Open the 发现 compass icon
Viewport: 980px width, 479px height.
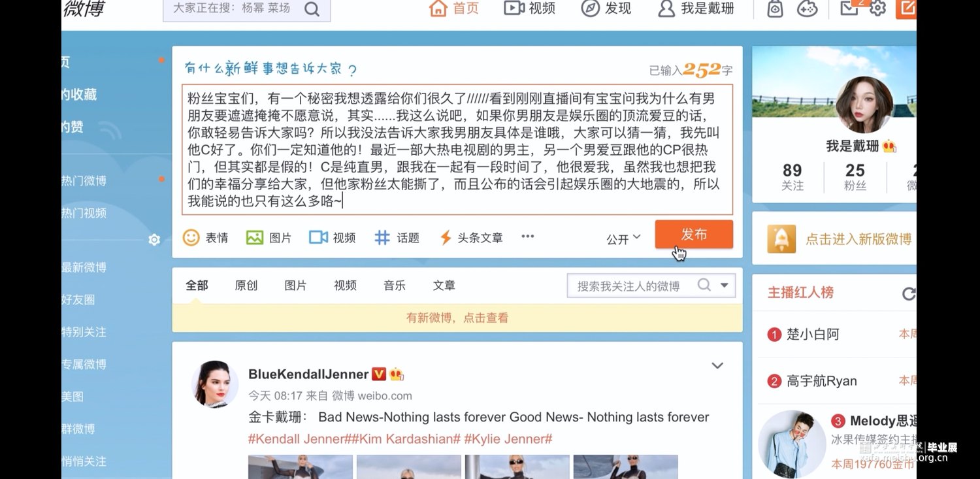point(590,8)
